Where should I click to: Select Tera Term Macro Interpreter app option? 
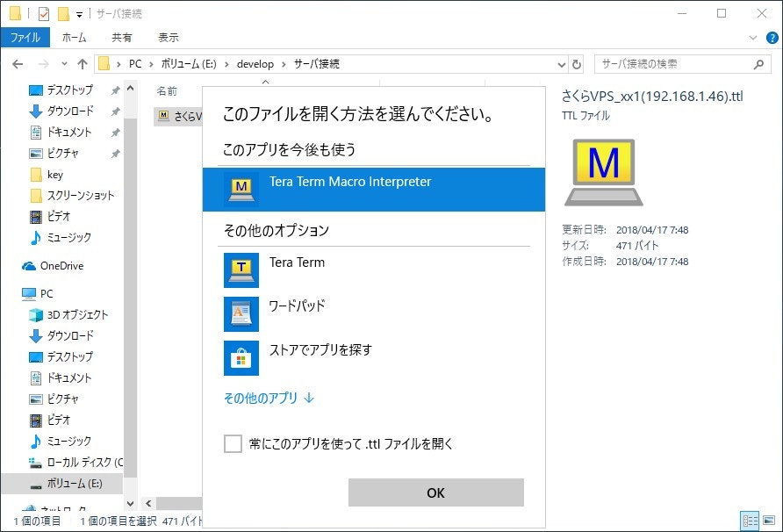pos(374,190)
